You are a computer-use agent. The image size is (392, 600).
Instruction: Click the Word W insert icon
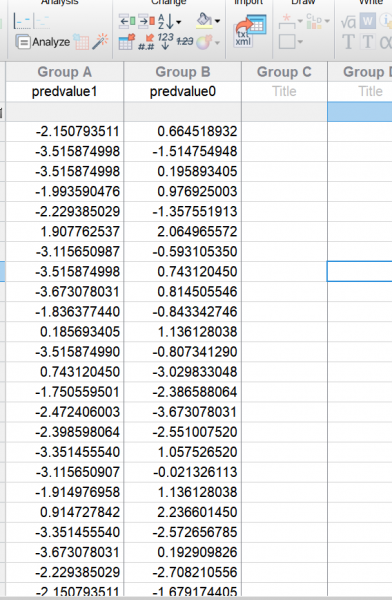[x=368, y=21]
